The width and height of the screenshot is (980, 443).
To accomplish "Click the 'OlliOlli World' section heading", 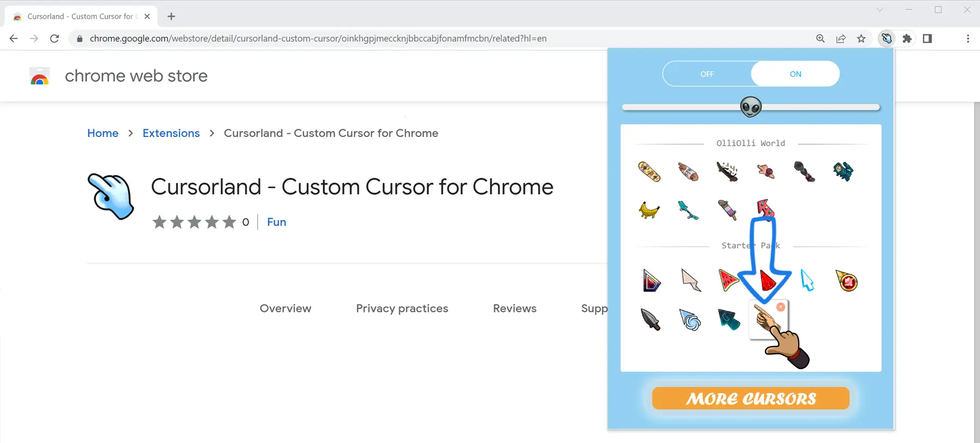I will click(750, 143).
